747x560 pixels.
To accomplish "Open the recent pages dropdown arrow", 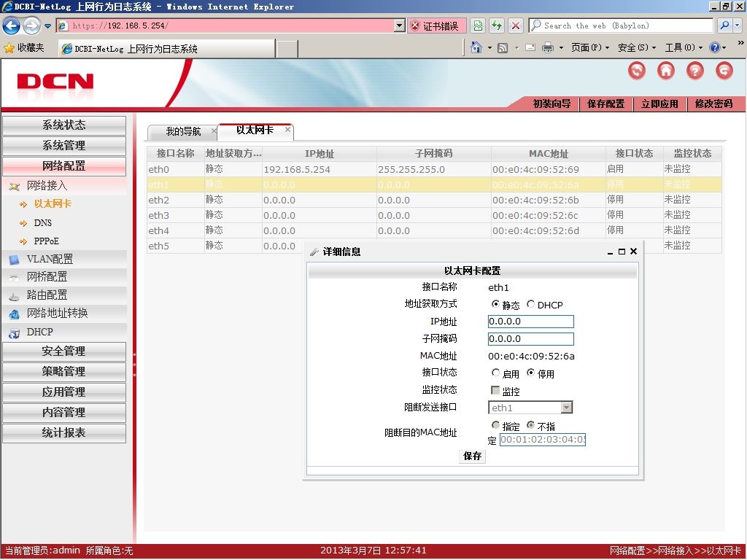I will [47, 26].
